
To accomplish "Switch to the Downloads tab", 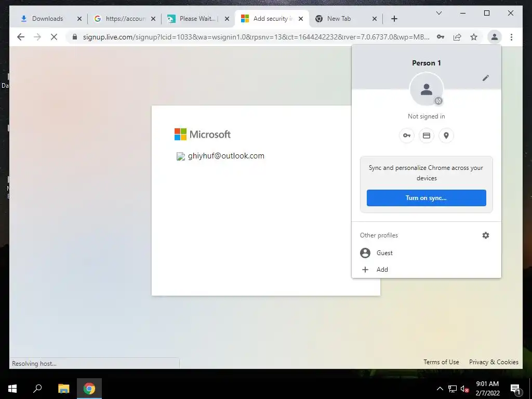I will pyautogui.click(x=46, y=19).
